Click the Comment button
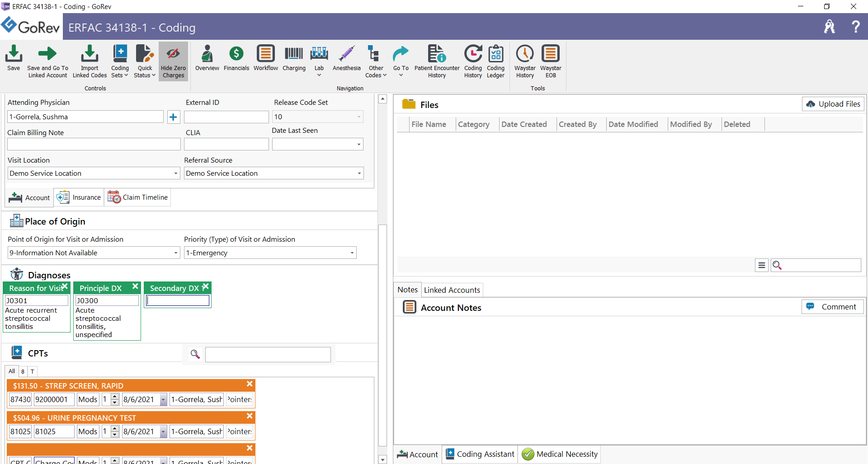868x464 pixels. point(833,307)
